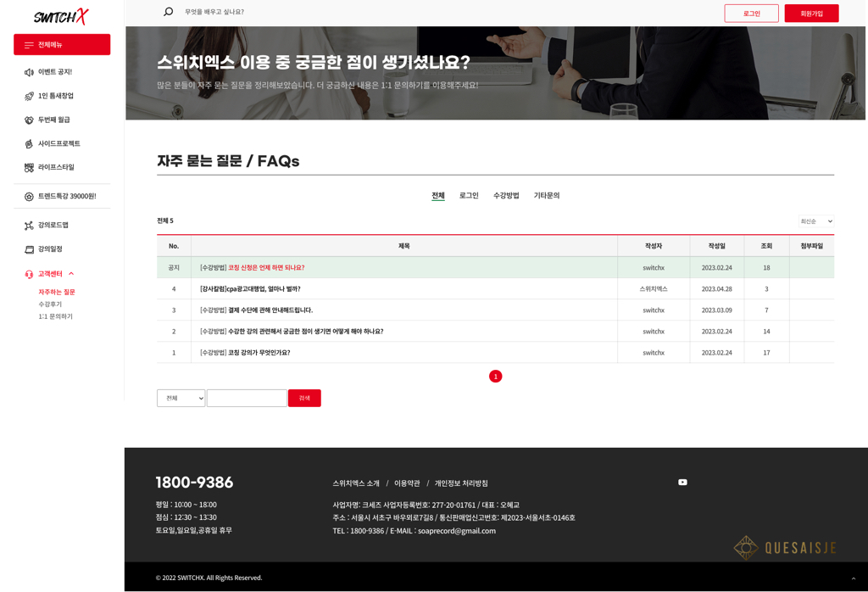Viewport: 868px width, 592px height.
Task: Open the post 코칭 강의가 무엇인가요?
Action: [x=259, y=352]
